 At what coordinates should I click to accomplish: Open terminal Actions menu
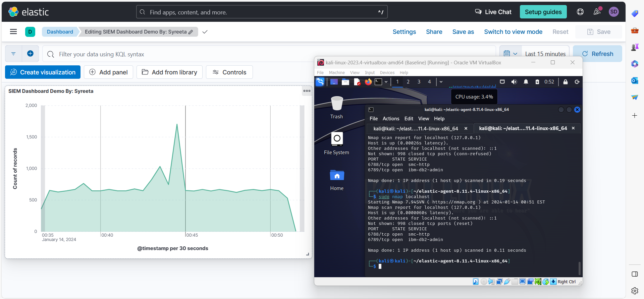(x=391, y=119)
